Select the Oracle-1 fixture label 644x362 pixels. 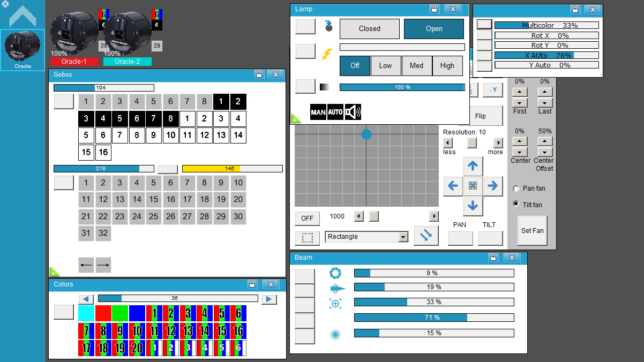(74, 62)
